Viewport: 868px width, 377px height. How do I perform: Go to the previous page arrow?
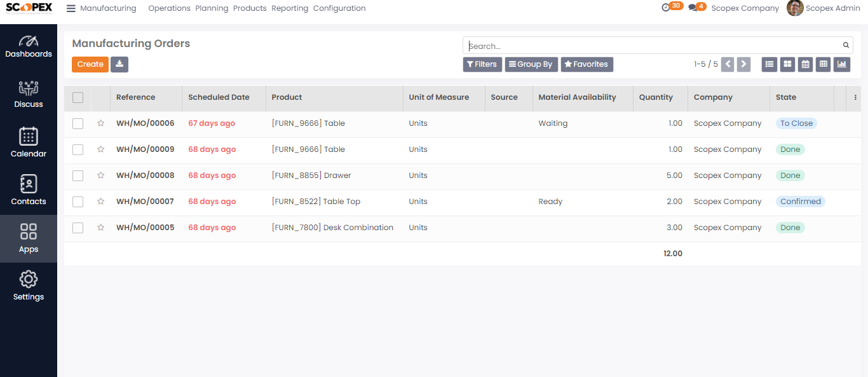click(x=728, y=64)
